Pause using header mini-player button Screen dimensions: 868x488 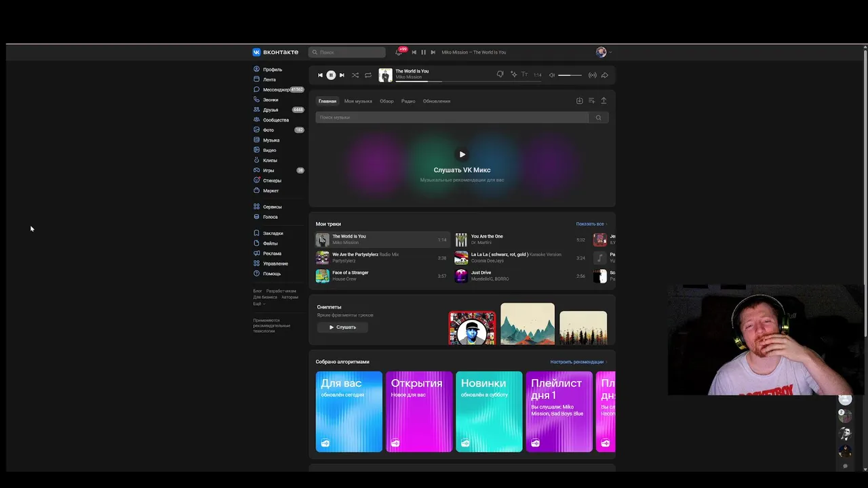423,52
